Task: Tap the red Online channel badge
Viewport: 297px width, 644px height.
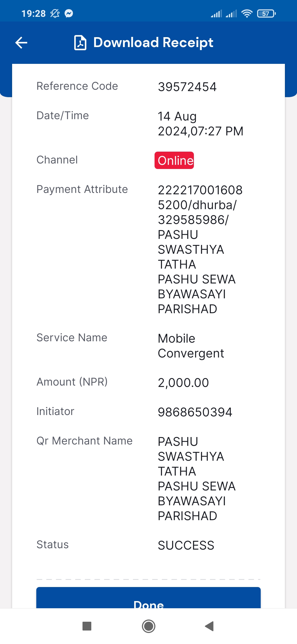Action: pyautogui.click(x=174, y=160)
